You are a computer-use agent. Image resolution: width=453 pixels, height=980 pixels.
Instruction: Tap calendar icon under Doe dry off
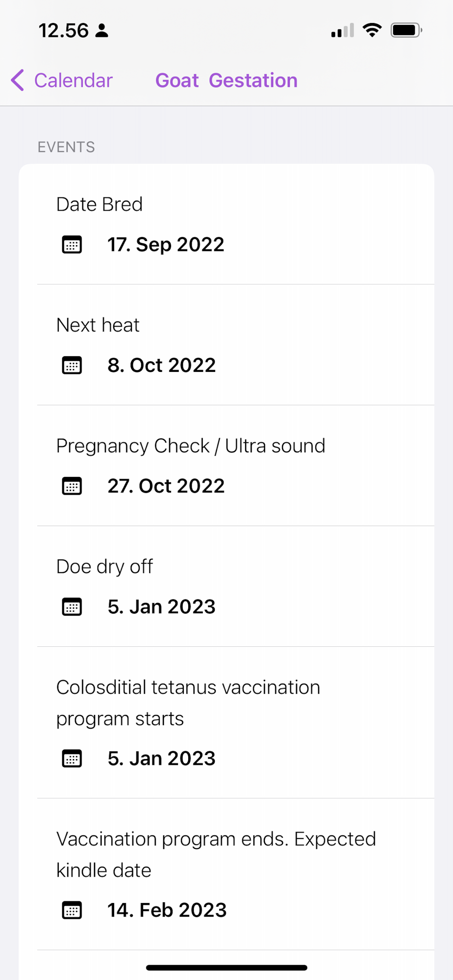72,607
